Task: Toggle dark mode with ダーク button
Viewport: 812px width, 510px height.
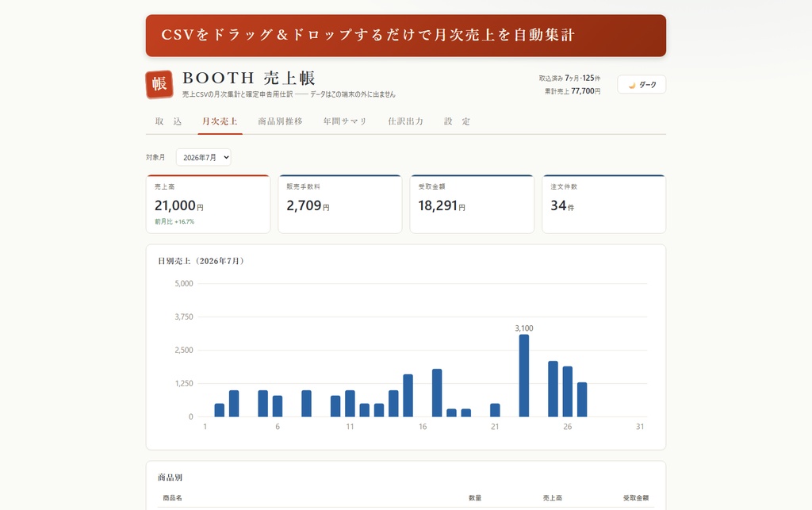Action: [641, 84]
